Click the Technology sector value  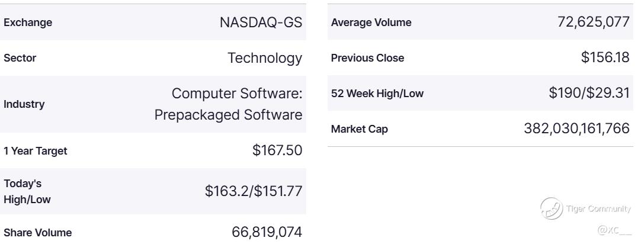click(265, 58)
